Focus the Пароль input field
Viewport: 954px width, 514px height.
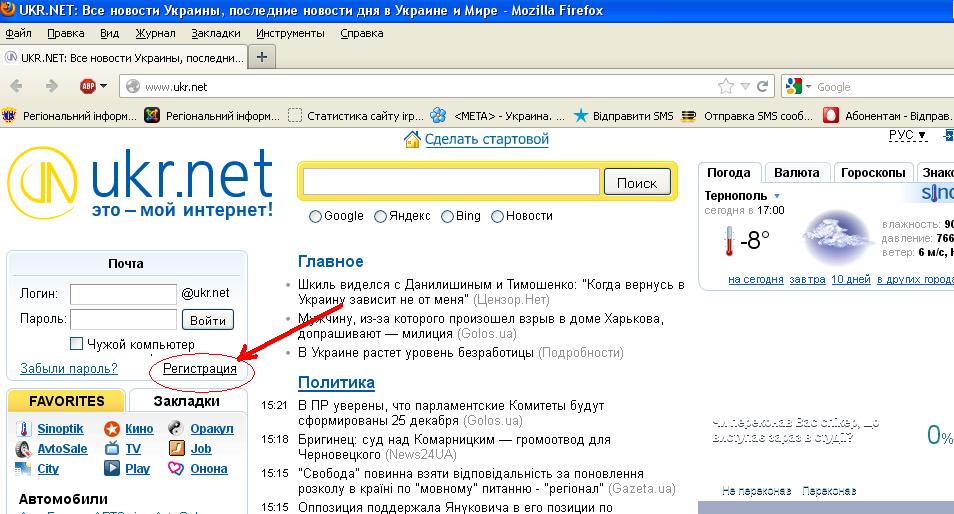pyautogui.click(x=123, y=319)
